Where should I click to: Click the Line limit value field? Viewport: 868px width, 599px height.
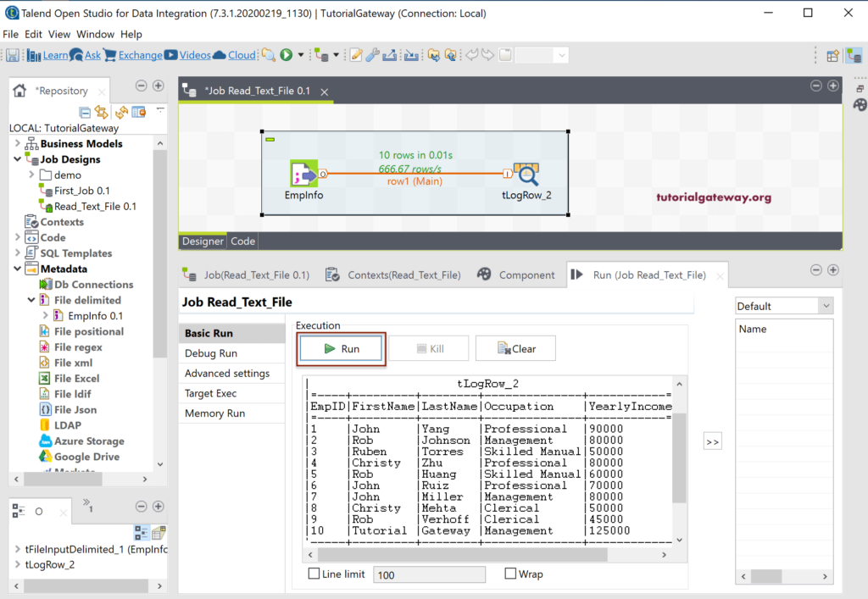pyautogui.click(x=429, y=574)
